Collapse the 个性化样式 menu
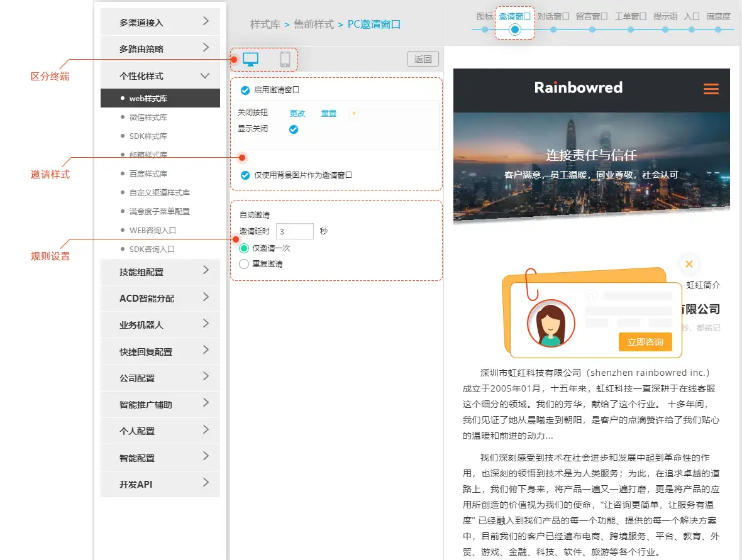 pyautogui.click(x=160, y=75)
